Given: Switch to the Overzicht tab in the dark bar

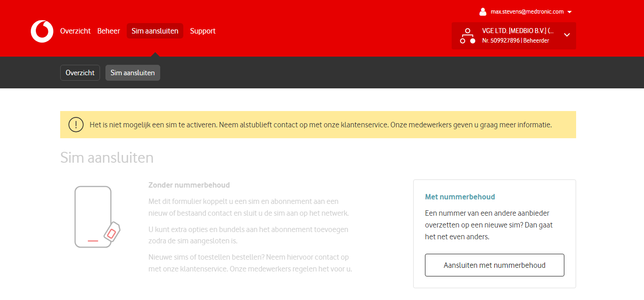Looking at the screenshot, I should pos(80,73).
